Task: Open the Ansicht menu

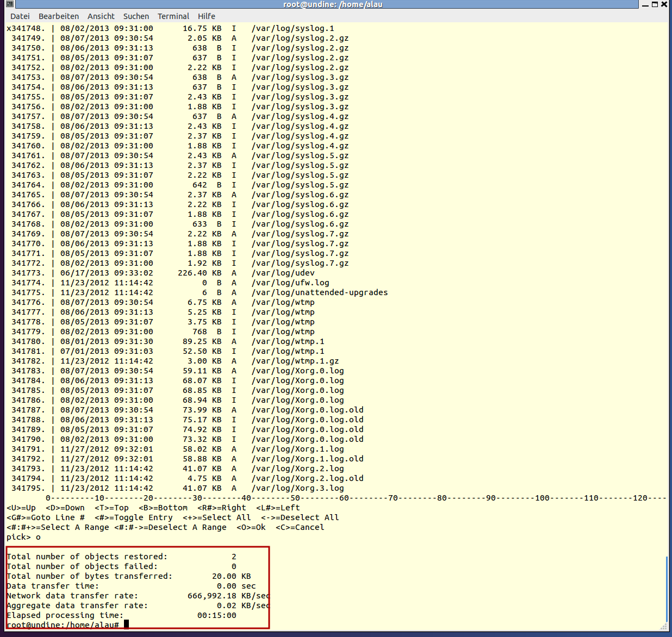Action: coord(101,16)
